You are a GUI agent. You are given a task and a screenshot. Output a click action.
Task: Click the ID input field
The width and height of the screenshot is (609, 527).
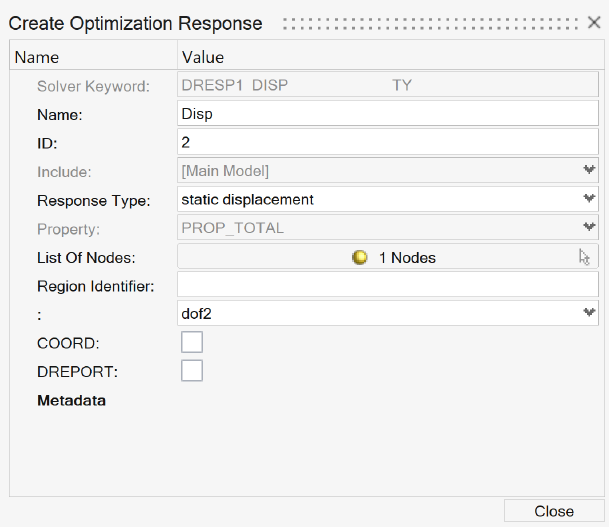[x=388, y=143]
